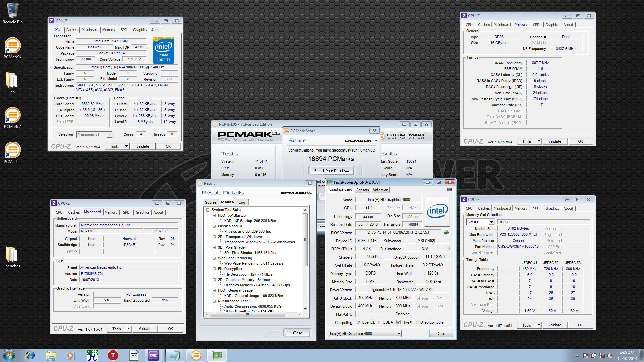This screenshot has width=644, height=362.
Task: Toggle the PhysX checkbox in GPU-Z
Action: coord(398,322)
